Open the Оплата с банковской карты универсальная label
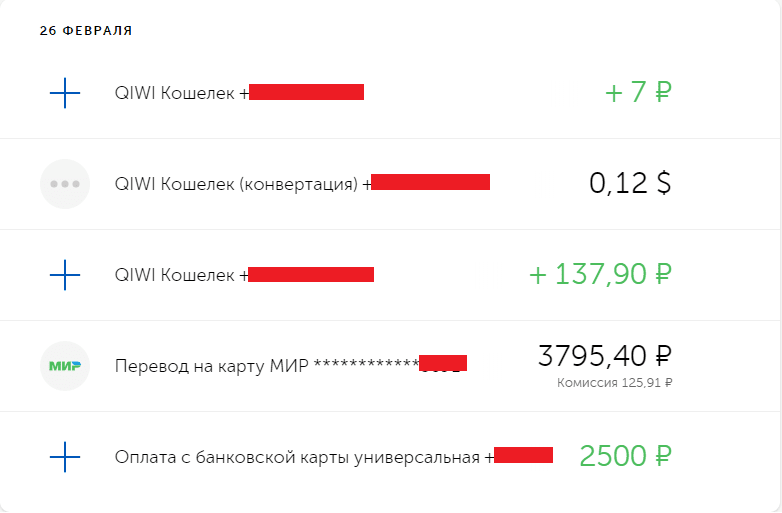This screenshot has width=782, height=513. click(298, 458)
